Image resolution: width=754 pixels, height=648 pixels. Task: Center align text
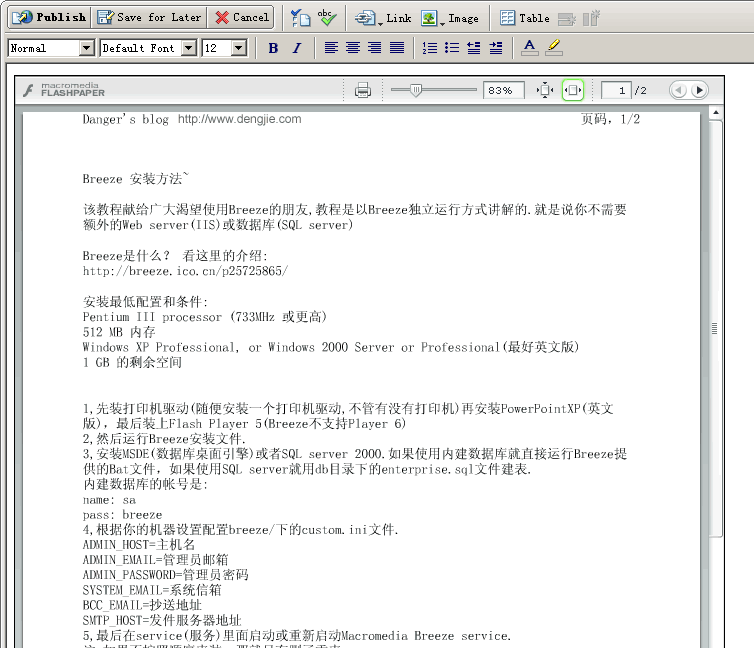tap(353, 48)
